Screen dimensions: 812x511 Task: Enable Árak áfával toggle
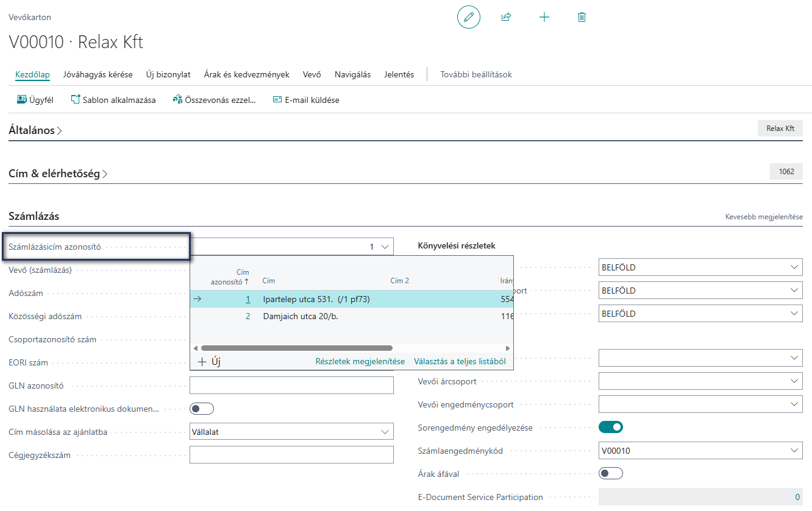click(x=611, y=473)
